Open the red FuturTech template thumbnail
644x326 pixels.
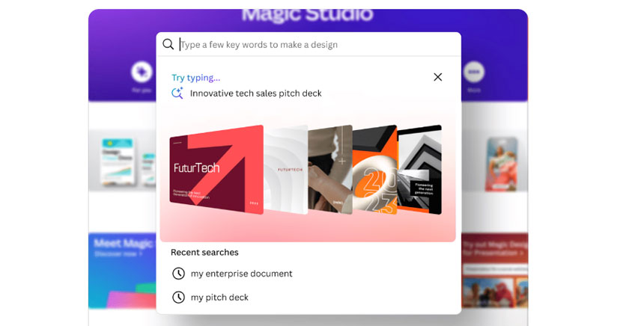(216, 170)
